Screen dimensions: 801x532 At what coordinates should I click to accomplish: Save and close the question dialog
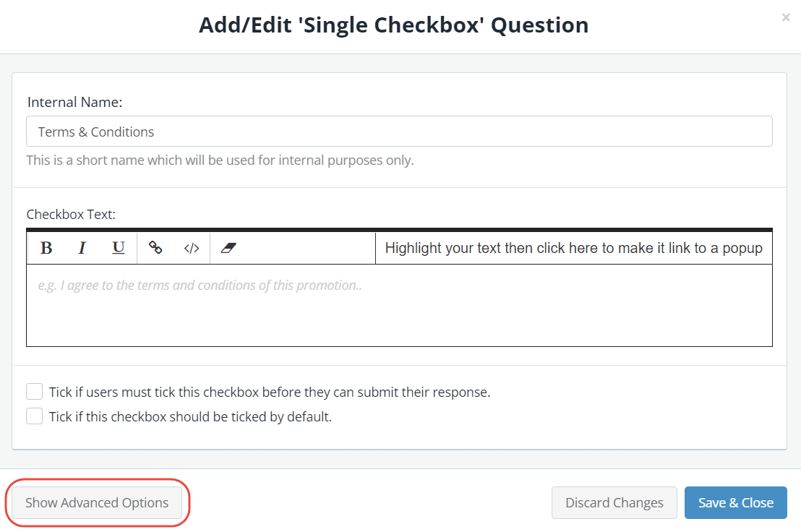click(735, 502)
